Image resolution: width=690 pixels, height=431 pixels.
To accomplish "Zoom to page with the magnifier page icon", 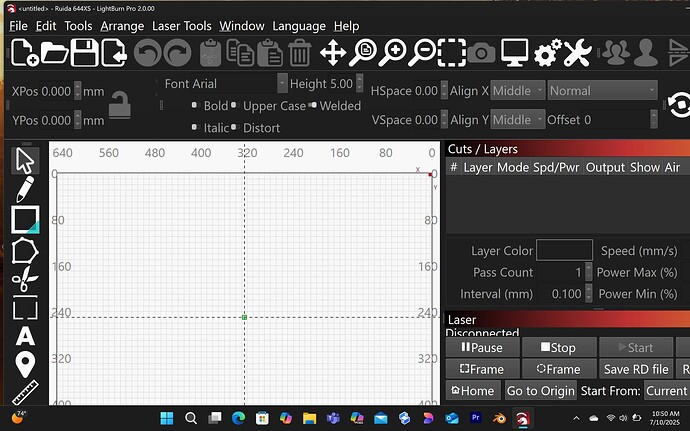I will (363, 53).
